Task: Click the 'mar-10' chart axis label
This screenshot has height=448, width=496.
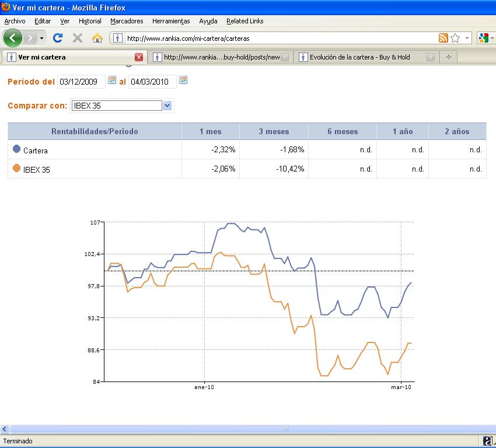Action: tap(401, 387)
